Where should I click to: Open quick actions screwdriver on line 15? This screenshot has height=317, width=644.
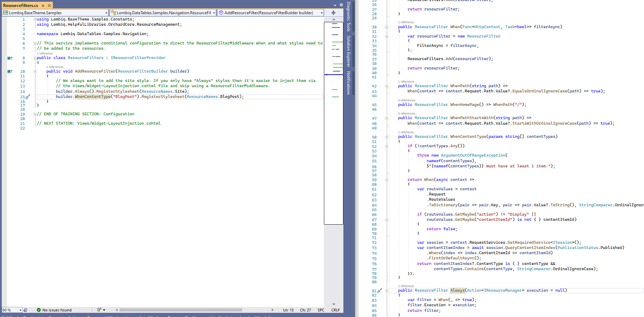pyautogui.click(x=28, y=97)
